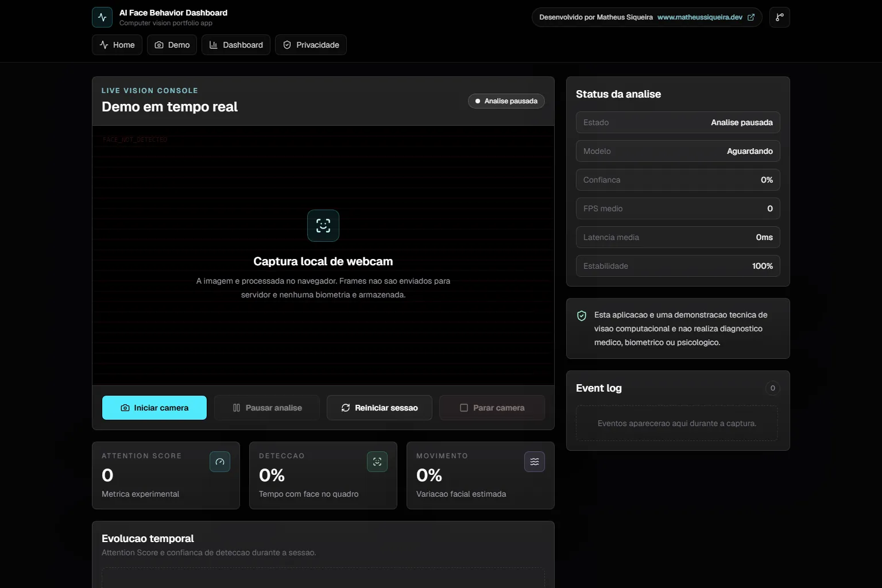882x588 pixels.
Task: Go to the Home tab
Action: (x=117, y=45)
